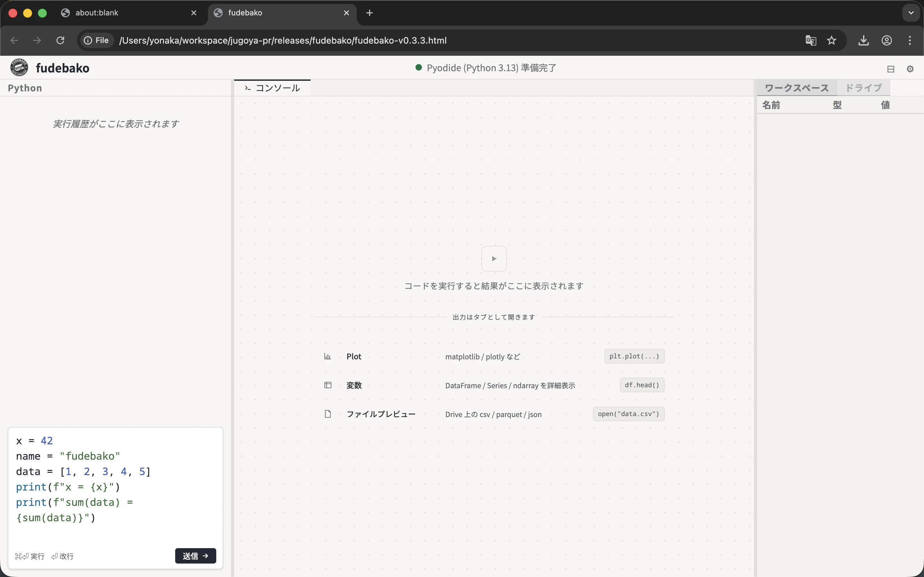Open the fudebako settings gear
The width and height of the screenshot is (924, 577).
(x=910, y=69)
